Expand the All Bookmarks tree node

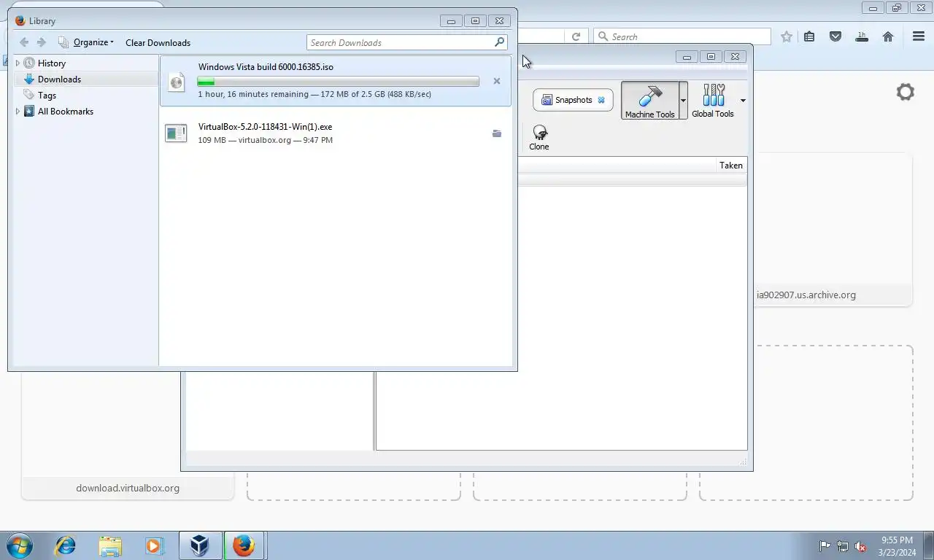pyautogui.click(x=18, y=112)
